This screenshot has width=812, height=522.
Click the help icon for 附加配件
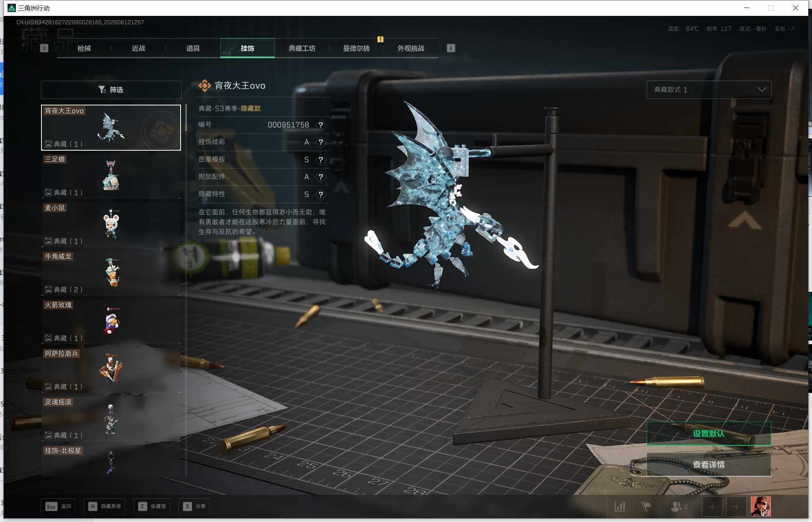(x=321, y=177)
